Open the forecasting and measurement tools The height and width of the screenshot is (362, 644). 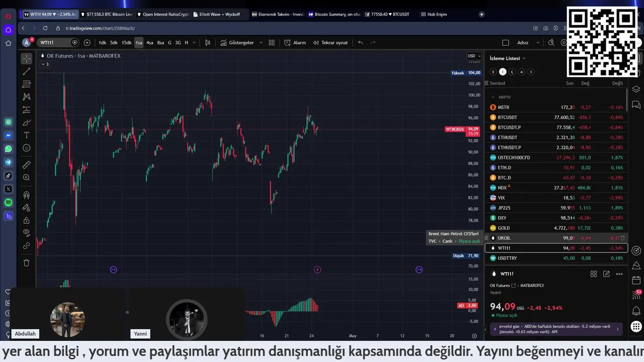coord(27,110)
